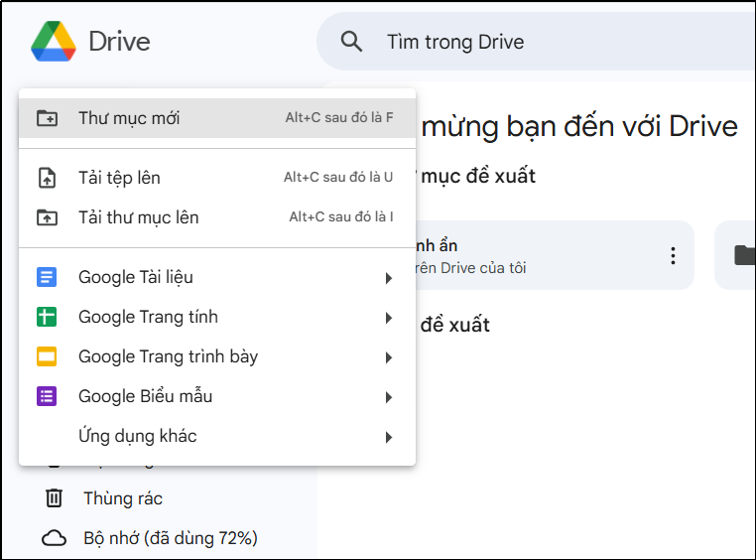Click the trash bin icon

point(54,498)
